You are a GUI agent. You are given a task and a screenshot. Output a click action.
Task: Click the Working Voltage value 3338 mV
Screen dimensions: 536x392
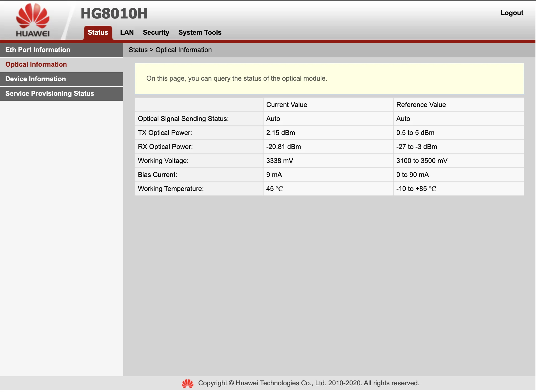(x=279, y=161)
